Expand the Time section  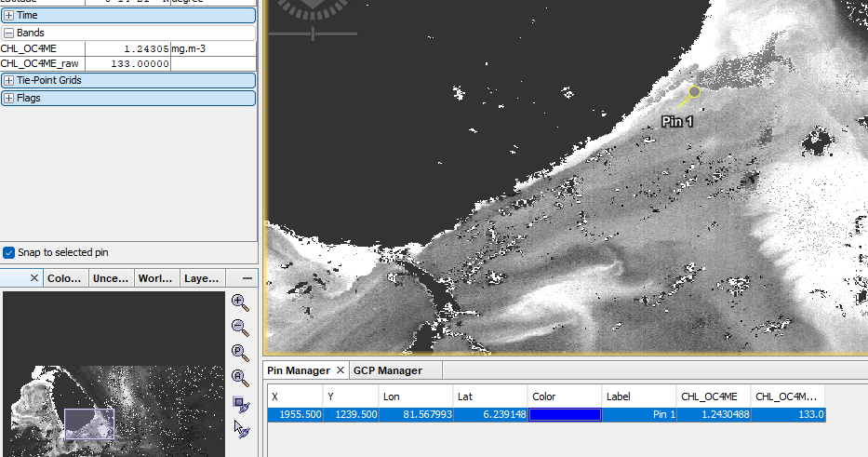pos(9,16)
